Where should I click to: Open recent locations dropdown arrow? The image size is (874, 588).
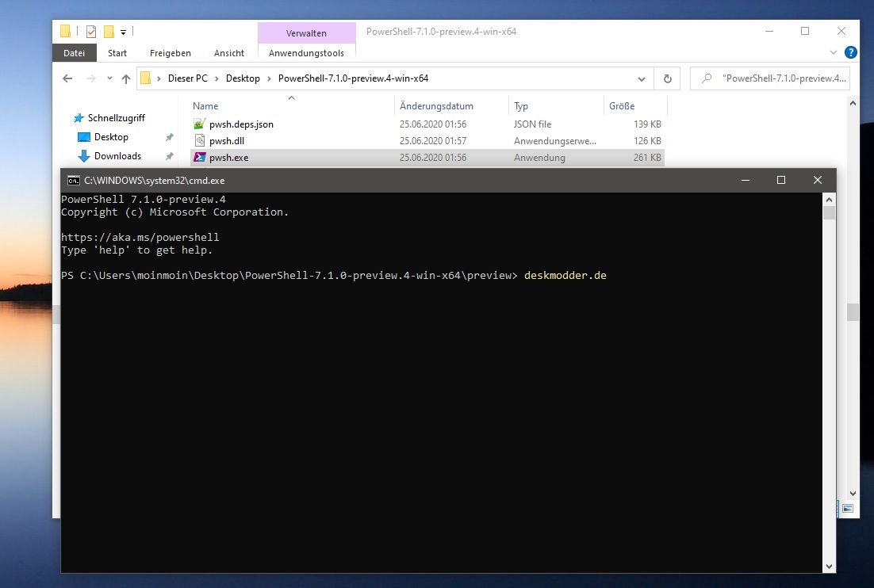tap(109, 78)
